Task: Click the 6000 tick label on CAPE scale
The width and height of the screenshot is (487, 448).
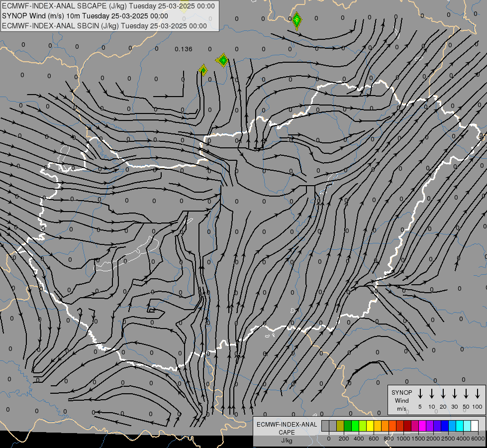Action: point(478,439)
